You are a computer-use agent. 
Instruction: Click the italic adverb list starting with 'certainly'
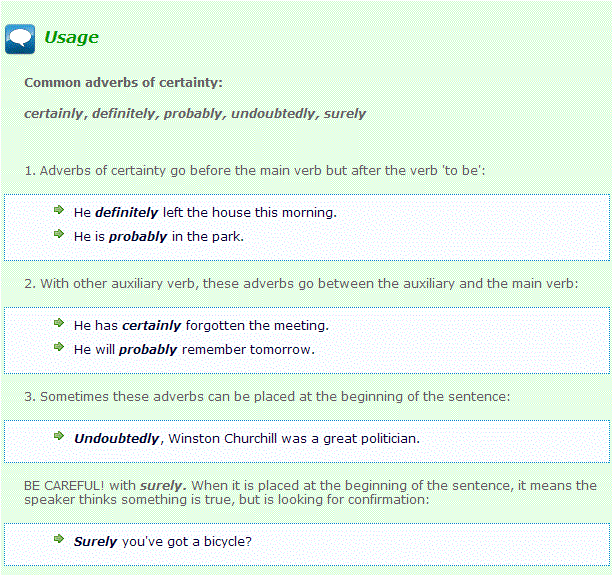pos(195,113)
